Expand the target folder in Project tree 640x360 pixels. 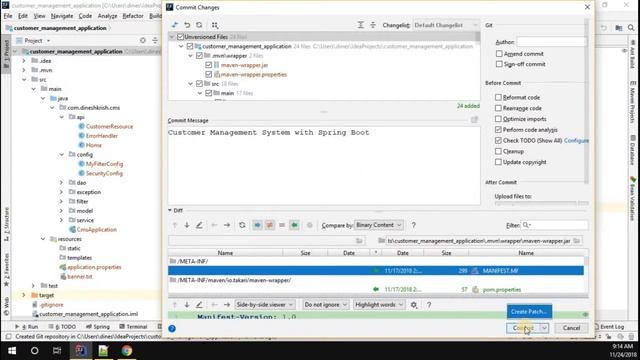24,295
